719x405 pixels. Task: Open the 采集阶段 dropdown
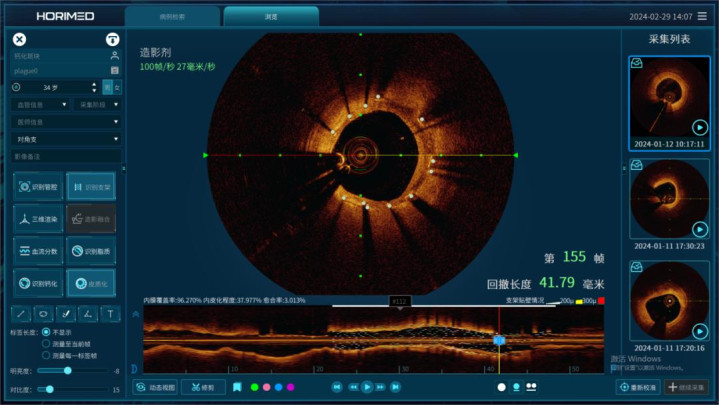[97, 104]
